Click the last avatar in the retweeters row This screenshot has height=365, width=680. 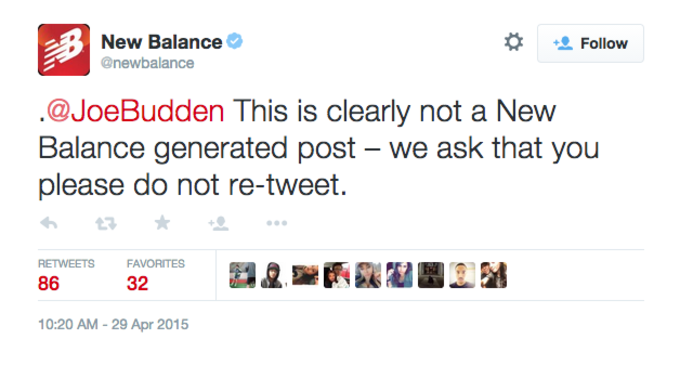[494, 275]
